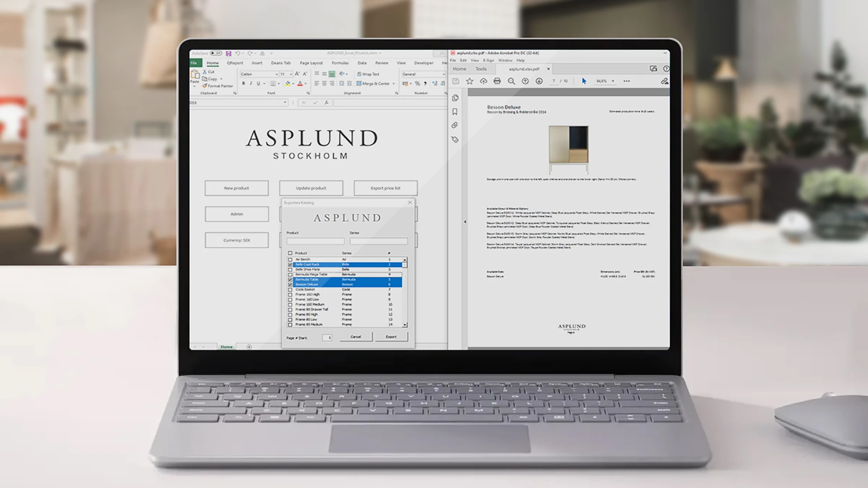This screenshot has height=488, width=868.
Task: Open the Acrobat zoom percentage dropdown
Action: [x=613, y=81]
